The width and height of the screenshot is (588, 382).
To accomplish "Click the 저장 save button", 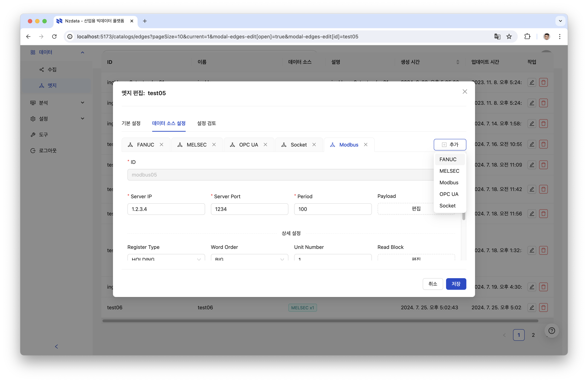I will pos(456,284).
